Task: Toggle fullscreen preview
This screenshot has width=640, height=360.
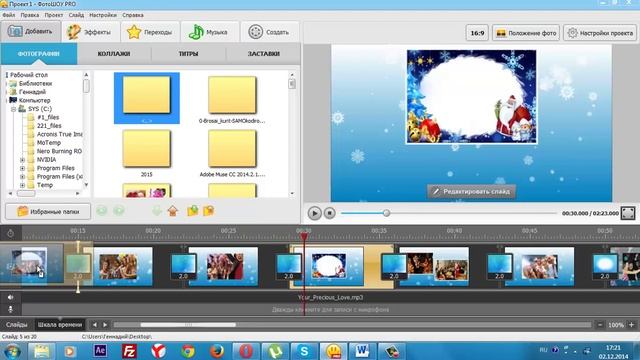Action: (x=628, y=213)
